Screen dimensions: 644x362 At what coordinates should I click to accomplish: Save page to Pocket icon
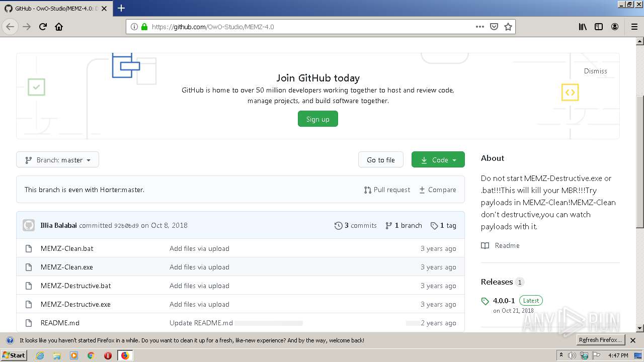point(494,27)
